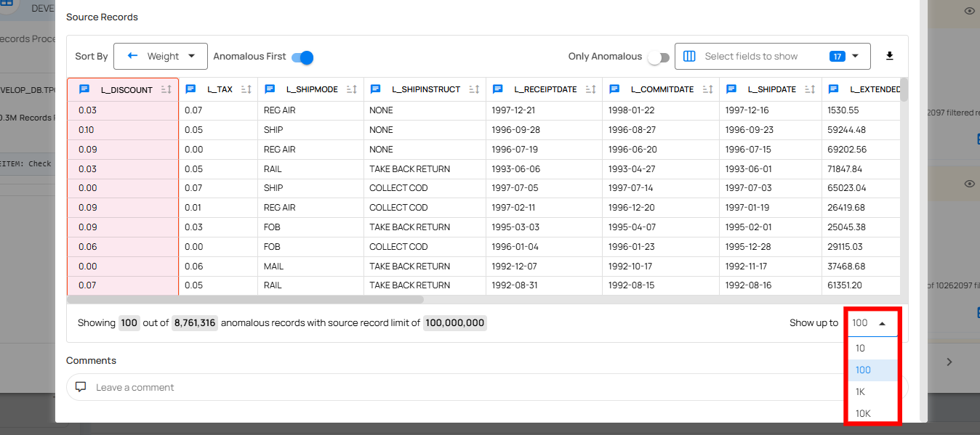Toggle the Only Anomalous switch
Image resolution: width=980 pixels, height=435 pixels.
(659, 57)
